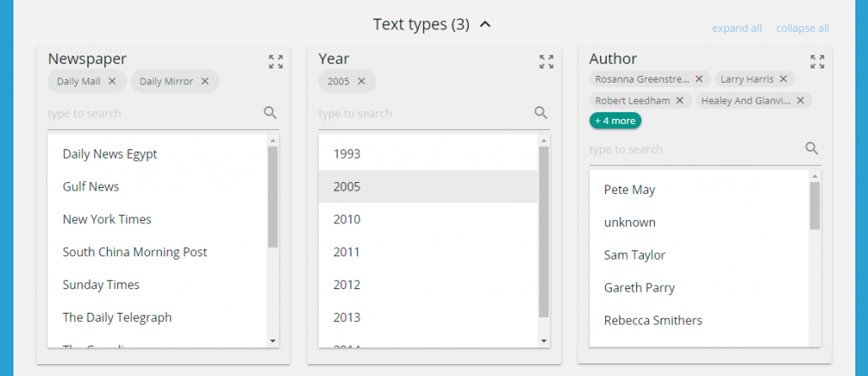Click the search icon in Newspaper panel
The height and width of the screenshot is (376, 868).
click(271, 113)
